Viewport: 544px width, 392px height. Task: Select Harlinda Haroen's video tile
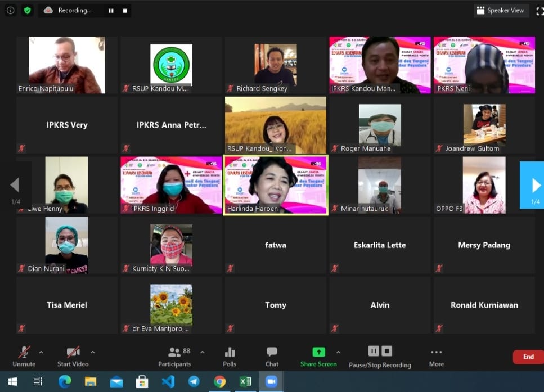click(276, 185)
